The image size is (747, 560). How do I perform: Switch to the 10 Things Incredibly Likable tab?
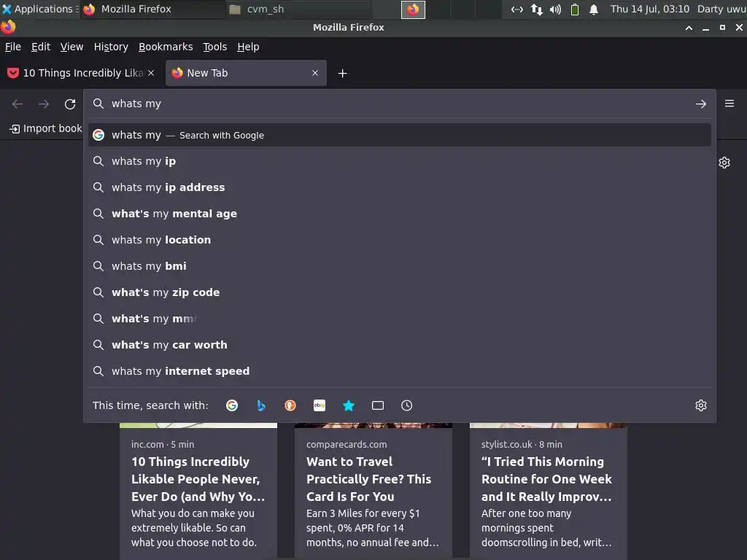[81, 73]
